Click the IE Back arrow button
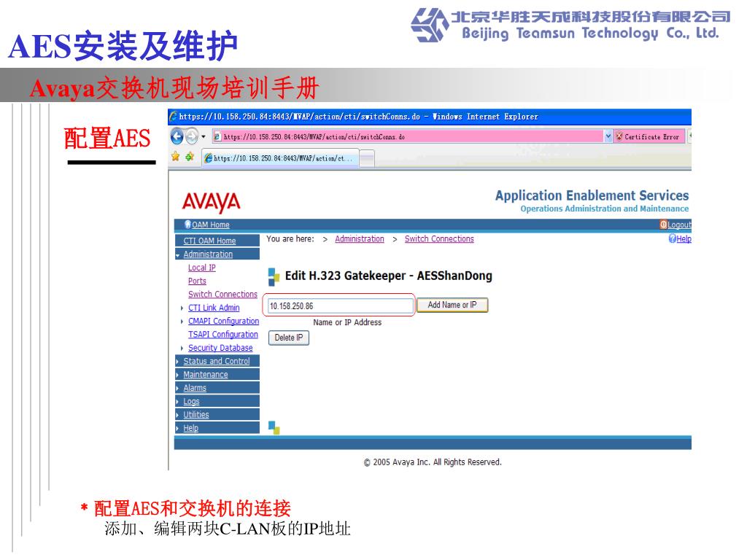The width and height of the screenshot is (747, 560). click(x=177, y=136)
